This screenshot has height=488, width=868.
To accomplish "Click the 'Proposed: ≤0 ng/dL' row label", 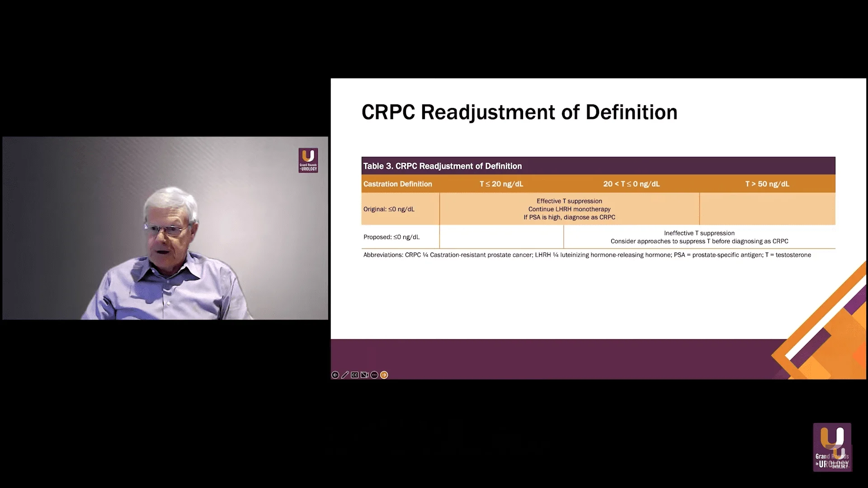I will pyautogui.click(x=392, y=237).
